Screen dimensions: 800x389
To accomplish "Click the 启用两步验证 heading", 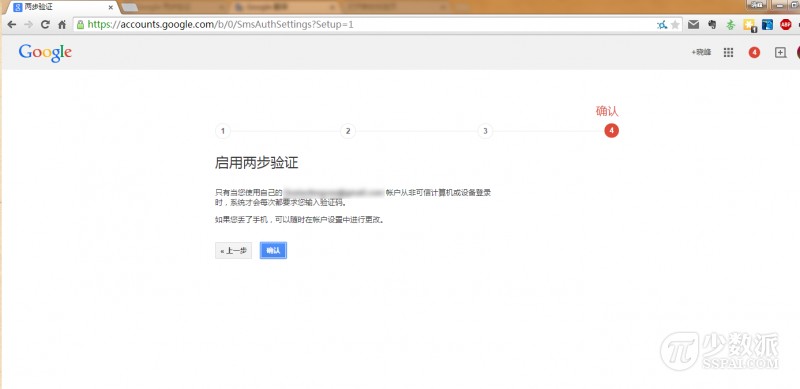I will [x=257, y=163].
